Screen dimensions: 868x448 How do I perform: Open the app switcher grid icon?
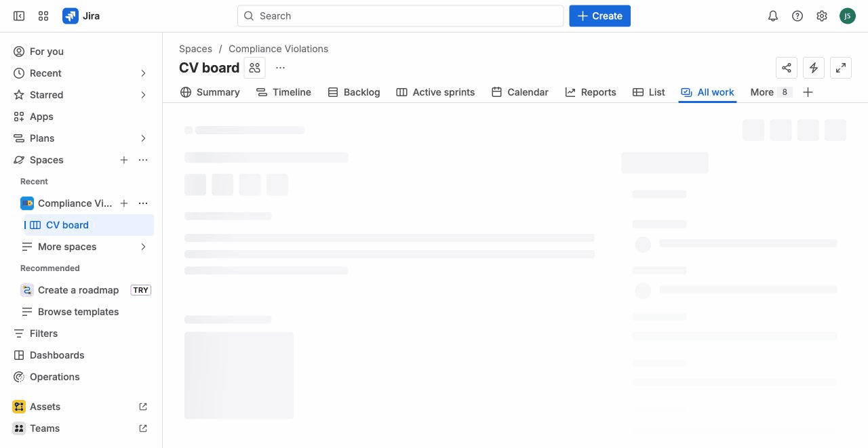tap(43, 16)
